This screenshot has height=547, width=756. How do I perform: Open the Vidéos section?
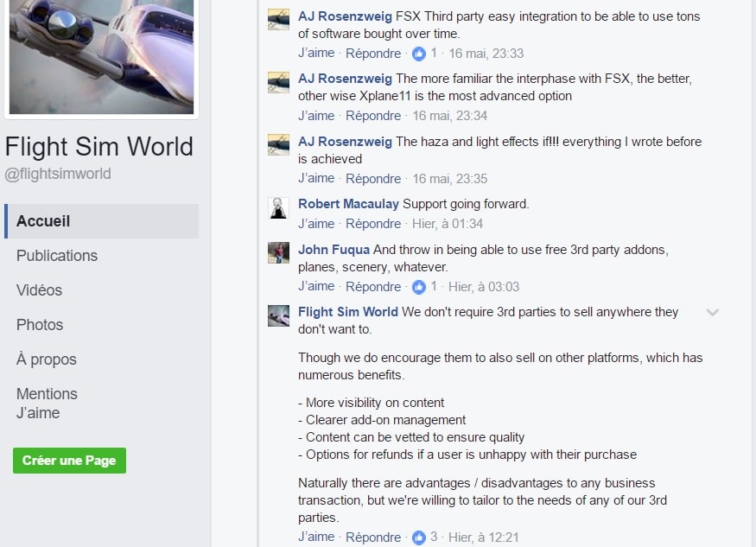click(x=39, y=290)
